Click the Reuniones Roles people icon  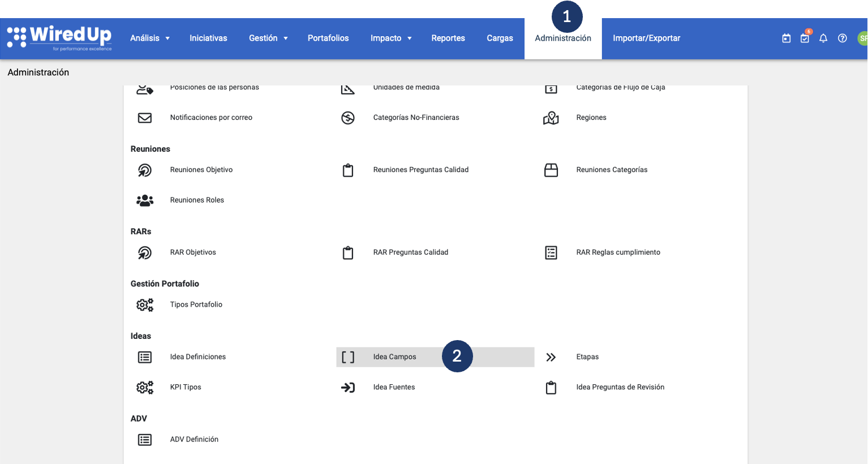coord(145,200)
